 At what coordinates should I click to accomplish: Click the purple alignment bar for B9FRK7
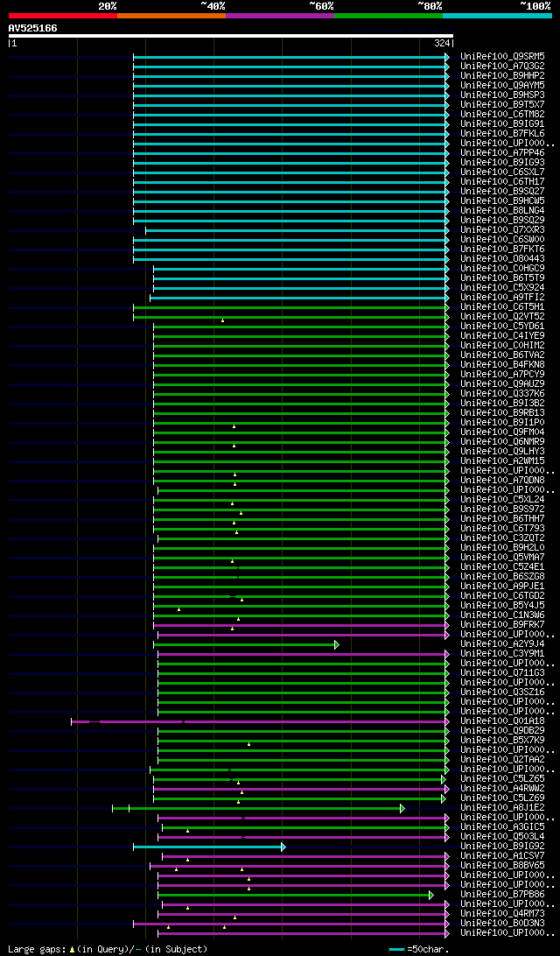(299, 625)
